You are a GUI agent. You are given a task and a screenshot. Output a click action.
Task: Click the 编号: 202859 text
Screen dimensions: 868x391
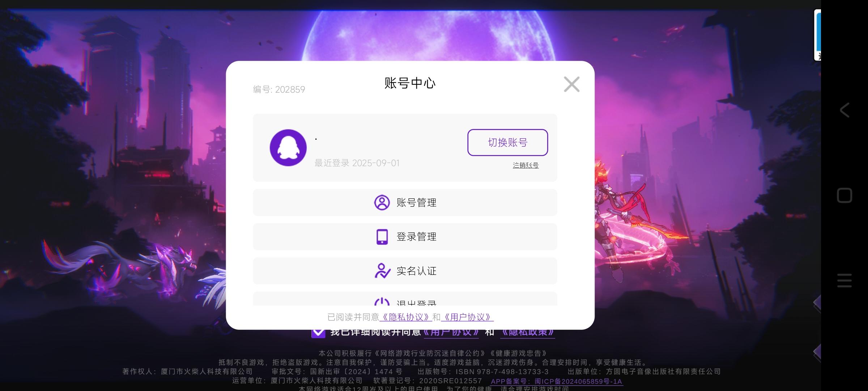(279, 89)
